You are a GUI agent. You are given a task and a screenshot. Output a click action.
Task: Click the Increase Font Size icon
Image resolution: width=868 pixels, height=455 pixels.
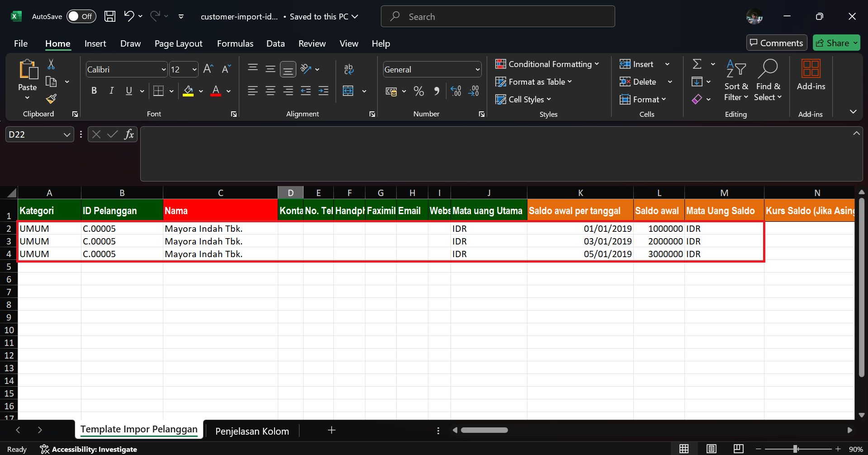coord(208,69)
